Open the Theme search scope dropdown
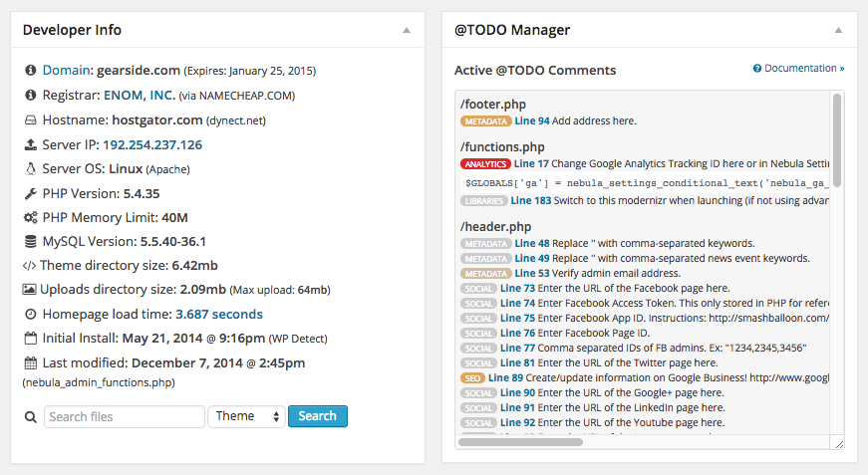This screenshot has height=475, width=868. tap(246, 416)
